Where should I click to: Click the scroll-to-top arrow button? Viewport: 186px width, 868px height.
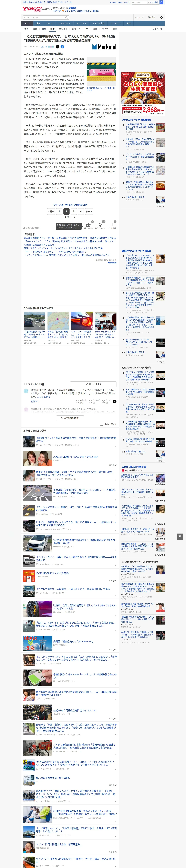(x=180, y=536)
